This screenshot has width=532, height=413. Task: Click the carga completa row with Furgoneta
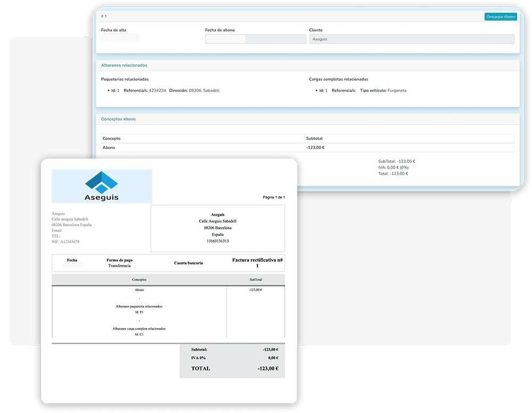(x=362, y=90)
